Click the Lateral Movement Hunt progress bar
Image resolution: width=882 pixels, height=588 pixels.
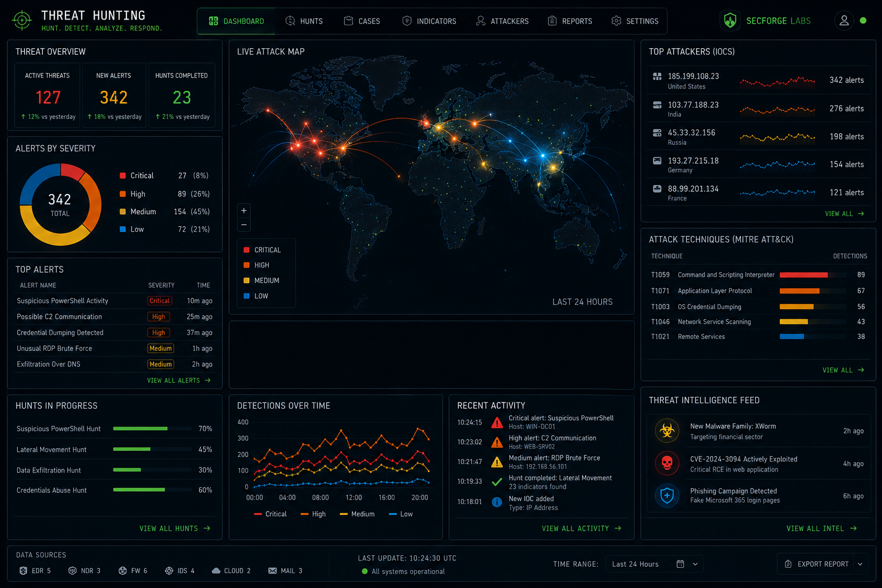coord(153,449)
